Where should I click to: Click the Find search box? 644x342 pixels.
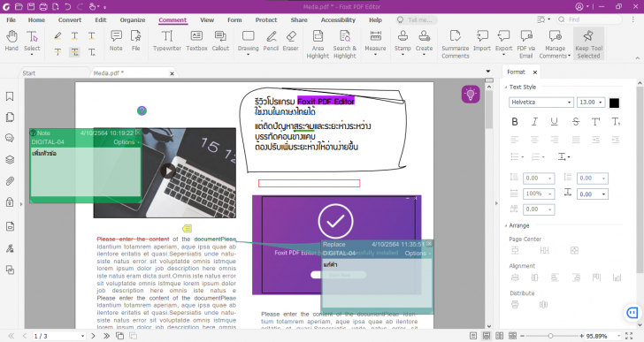(589, 19)
